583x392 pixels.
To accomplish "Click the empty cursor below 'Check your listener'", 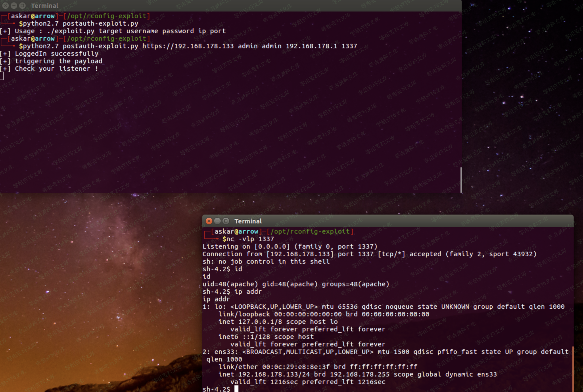I will pyautogui.click(x=2, y=76).
